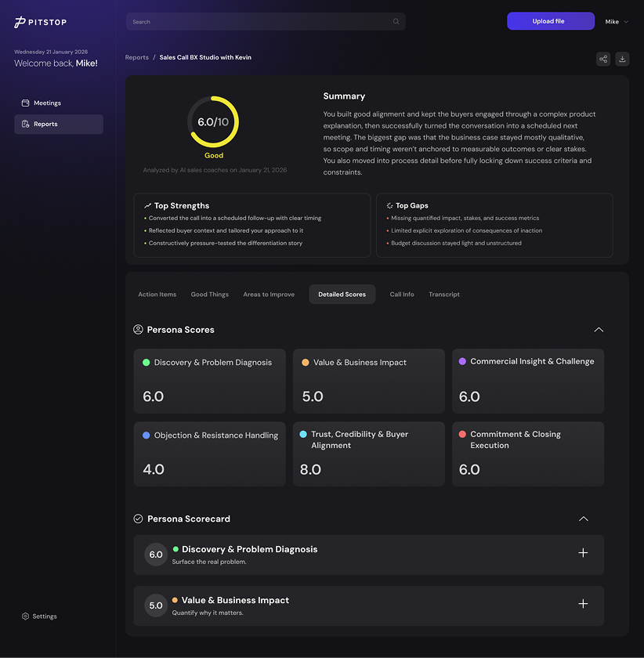Collapse the Persona Scores section
Screen dimensions: 644x658
coord(599,330)
